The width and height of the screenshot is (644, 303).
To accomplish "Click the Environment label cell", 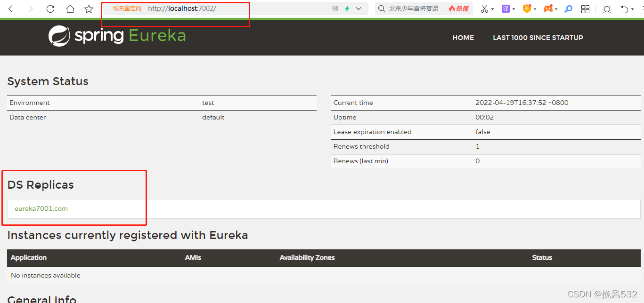I will (30, 103).
